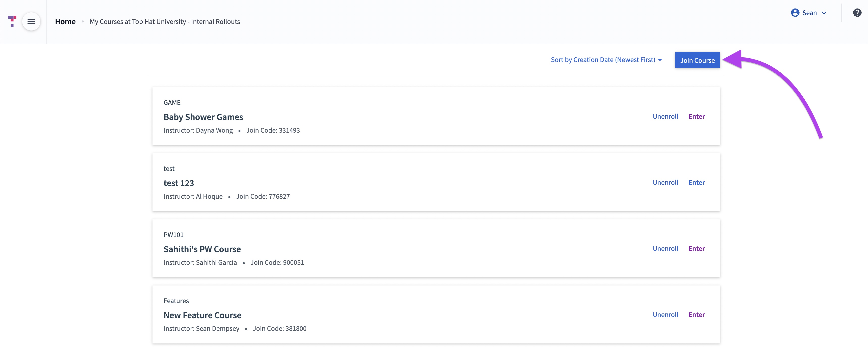868x348 pixels.
Task: Click Instructor: Sean Dempsey text
Action: click(201, 329)
